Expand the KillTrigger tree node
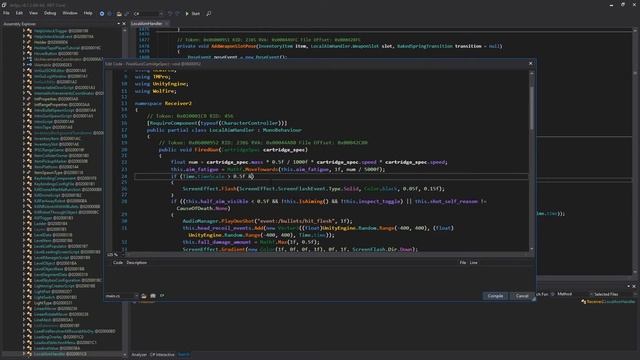Screen dimensions: 640x360 (x=24, y=218)
